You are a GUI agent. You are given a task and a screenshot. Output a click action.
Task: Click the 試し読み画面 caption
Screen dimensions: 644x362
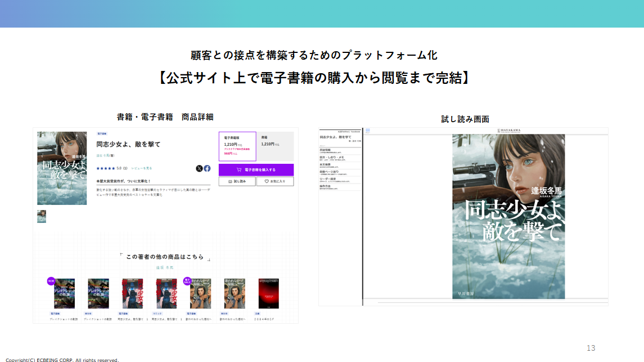coord(465,119)
